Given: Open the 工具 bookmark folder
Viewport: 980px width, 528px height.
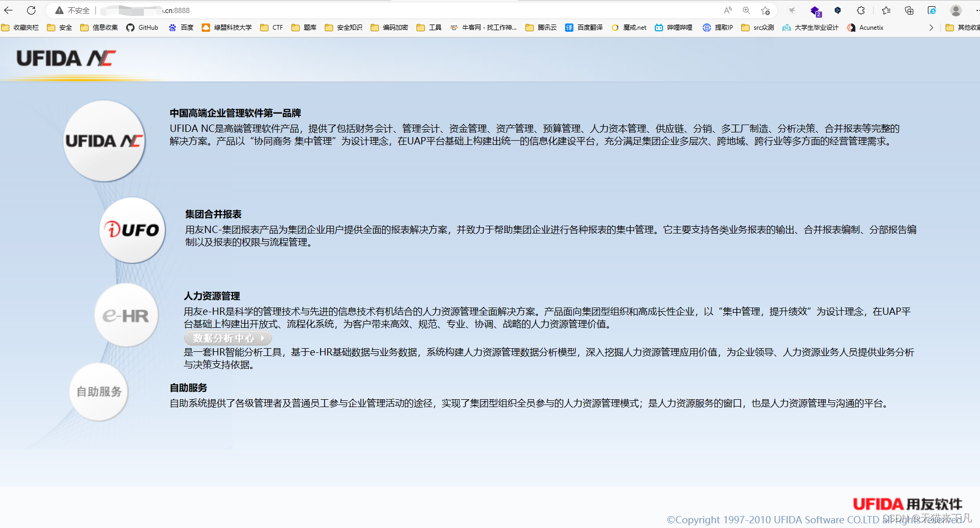Looking at the screenshot, I should point(429,28).
